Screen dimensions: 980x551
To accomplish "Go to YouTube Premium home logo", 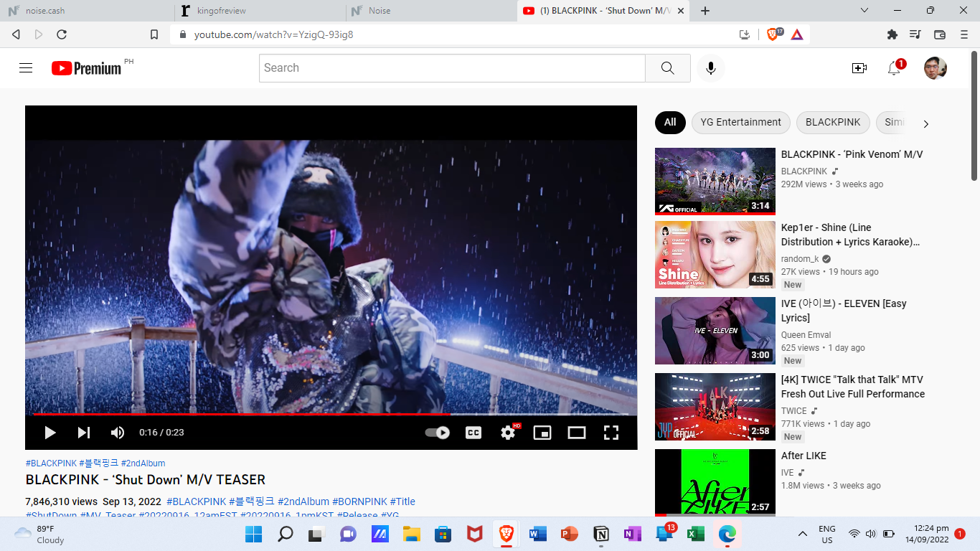I will (87, 68).
